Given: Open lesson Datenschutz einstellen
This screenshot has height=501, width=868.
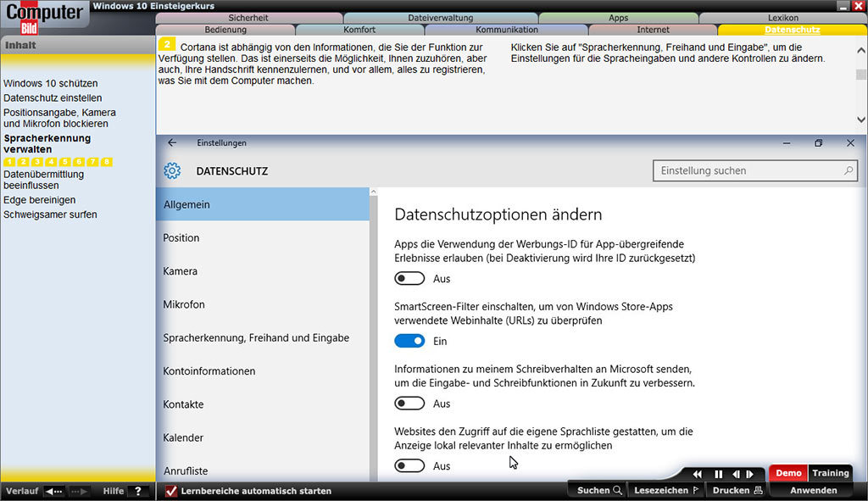Looking at the screenshot, I should 53,98.
